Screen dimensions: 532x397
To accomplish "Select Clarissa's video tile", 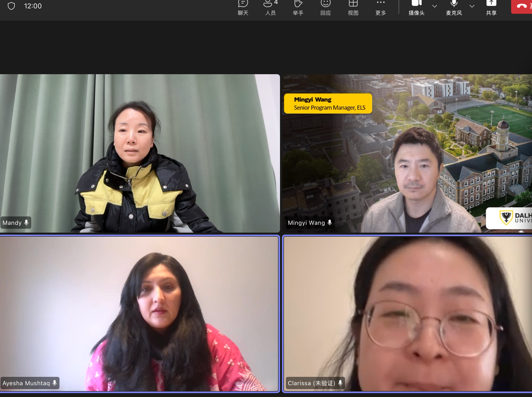I will click(x=407, y=313).
